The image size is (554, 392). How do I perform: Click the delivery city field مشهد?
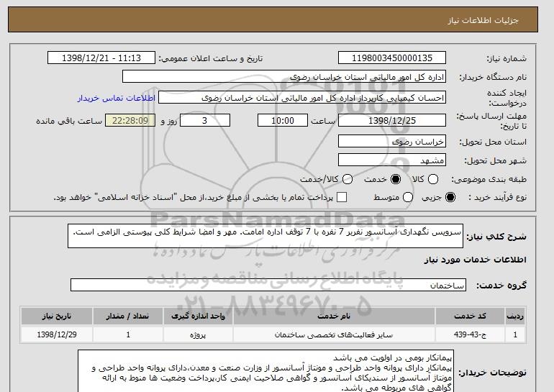coord(392,160)
